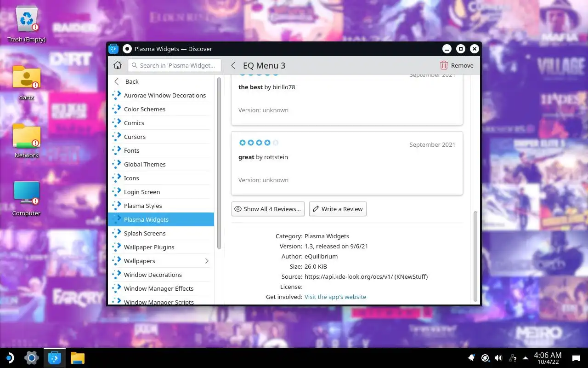Viewport: 588px width, 368px height.
Task: Select the Color Schemes category
Action: point(161,109)
